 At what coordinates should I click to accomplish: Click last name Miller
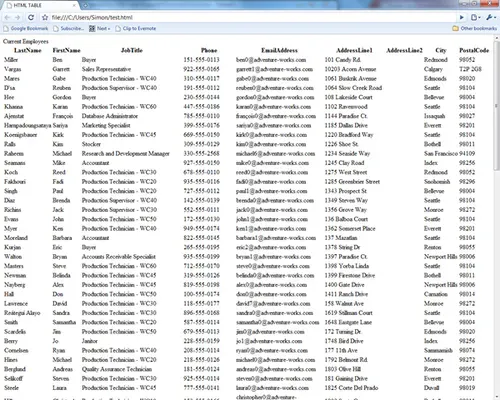tap(11, 60)
